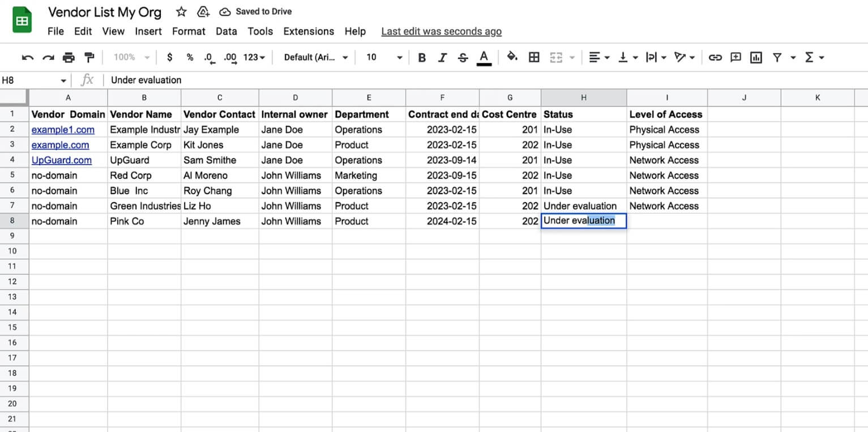Image resolution: width=868 pixels, height=432 pixels.
Task: Open horizontal align dropdown
Action: (598, 57)
